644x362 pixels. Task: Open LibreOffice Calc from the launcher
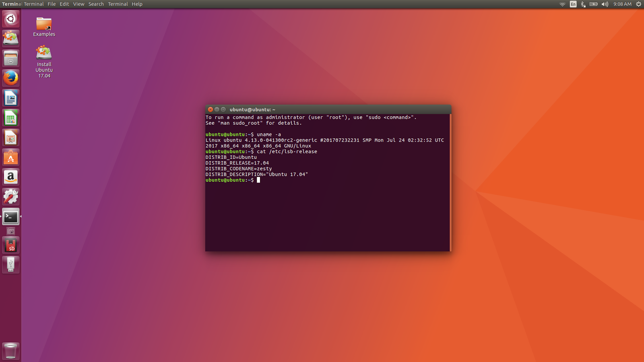[x=10, y=117]
